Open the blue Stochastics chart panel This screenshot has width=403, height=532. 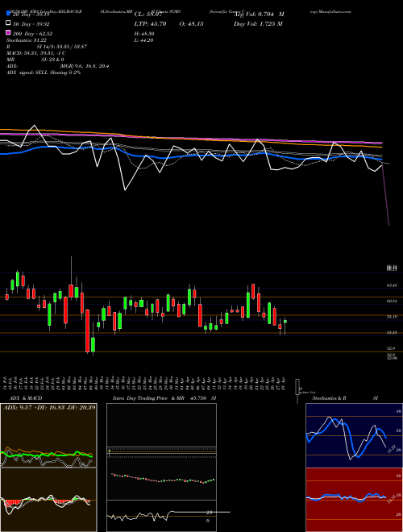(354, 435)
